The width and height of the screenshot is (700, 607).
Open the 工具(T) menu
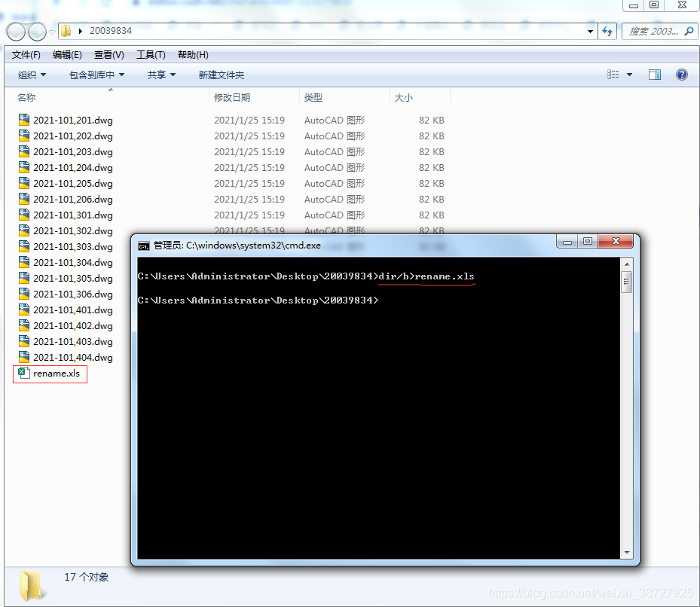[151, 54]
